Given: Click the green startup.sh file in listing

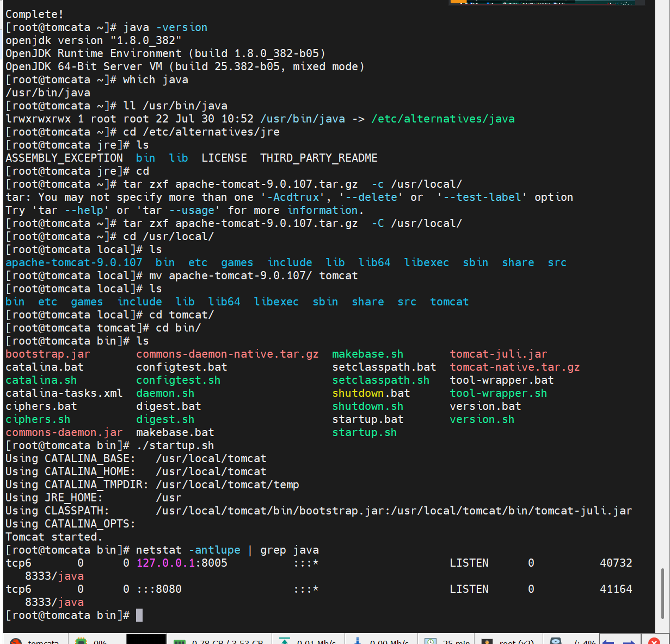Looking at the screenshot, I should (365, 432).
